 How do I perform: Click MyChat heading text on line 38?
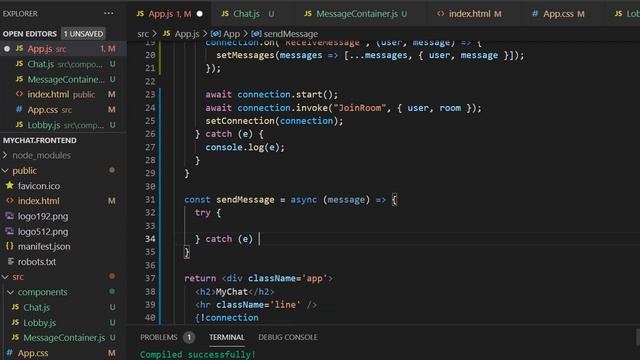pos(231,292)
